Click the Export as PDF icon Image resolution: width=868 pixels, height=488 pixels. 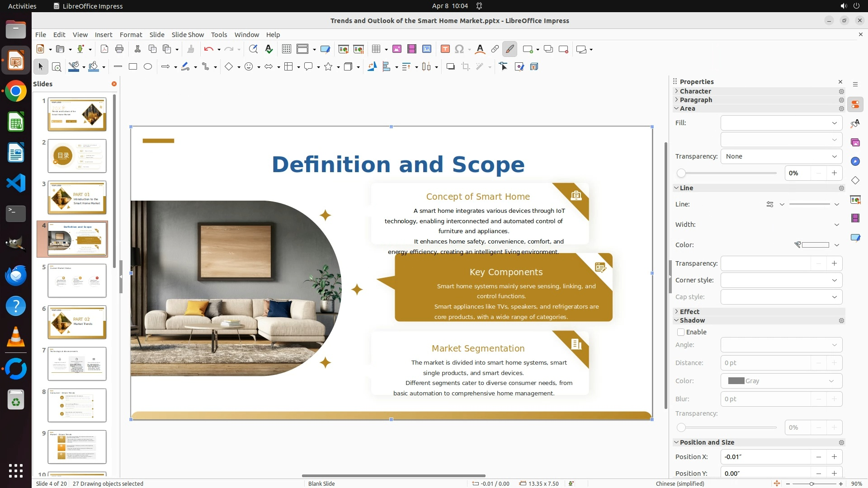coord(104,49)
